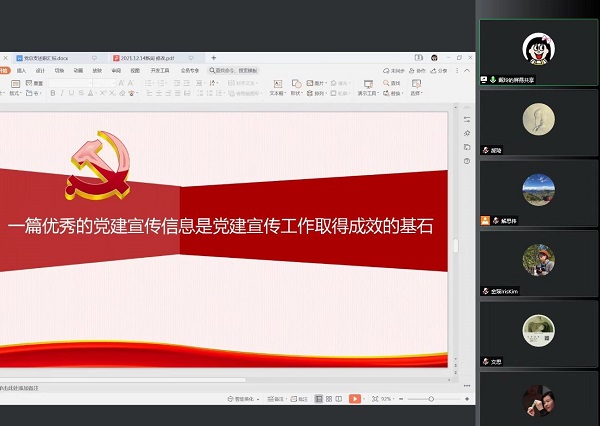Open the Insert (插入) ribbon tab

point(21,71)
